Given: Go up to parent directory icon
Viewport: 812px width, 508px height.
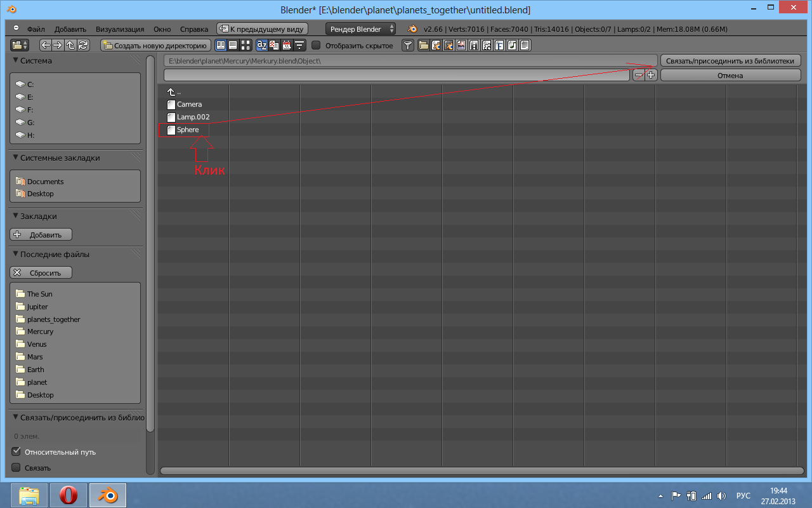Looking at the screenshot, I should [70, 45].
